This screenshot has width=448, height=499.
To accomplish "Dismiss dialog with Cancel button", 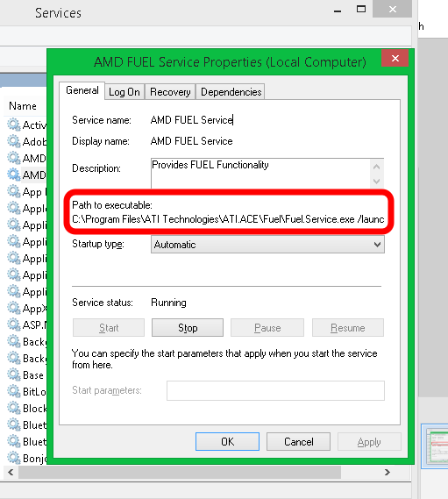I will [298, 442].
